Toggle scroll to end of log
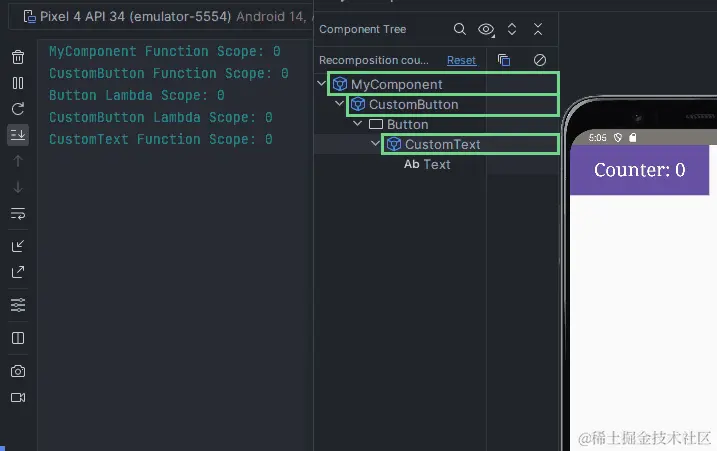This screenshot has width=717, height=451. tap(18, 135)
